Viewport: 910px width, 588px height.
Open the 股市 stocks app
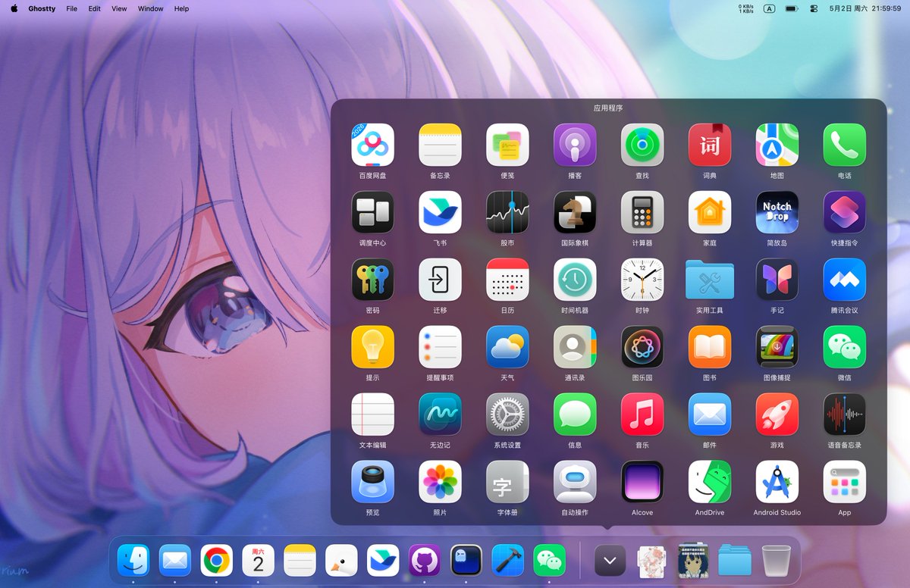(x=507, y=212)
